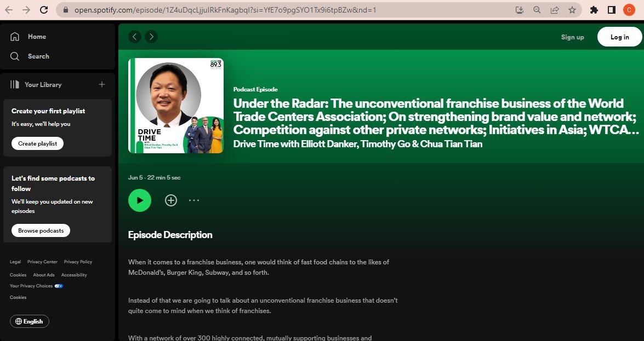Viewport: 644px width, 341px height.
Task: Add episode with the plus circle icon
Action: (171, 200)
